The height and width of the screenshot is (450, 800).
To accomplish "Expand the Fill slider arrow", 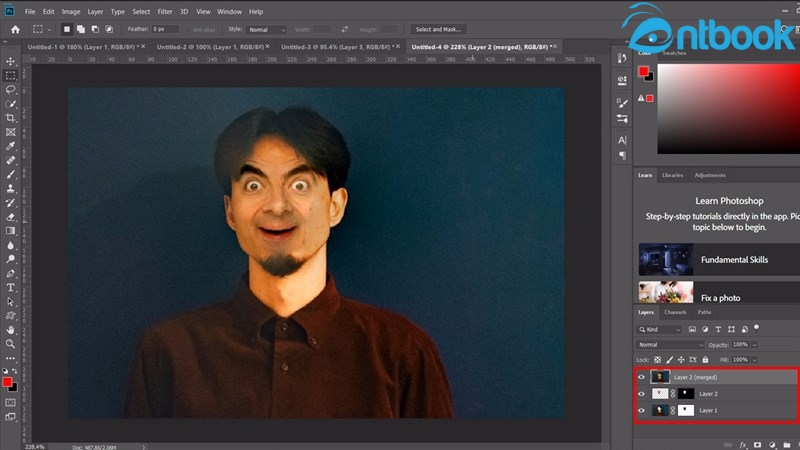I will click(x=755, y=360).
